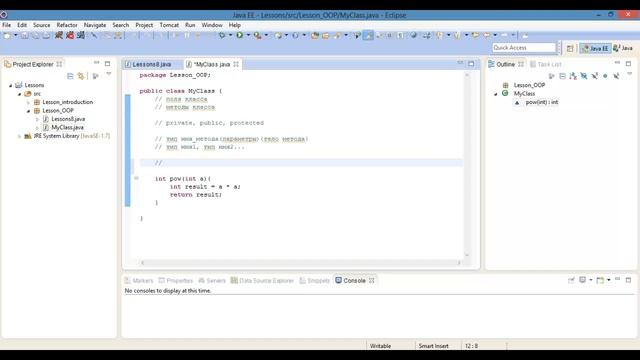Click the Restart Tomcat icon
Viewport: 640px width, 360px height.
[81, 36]
